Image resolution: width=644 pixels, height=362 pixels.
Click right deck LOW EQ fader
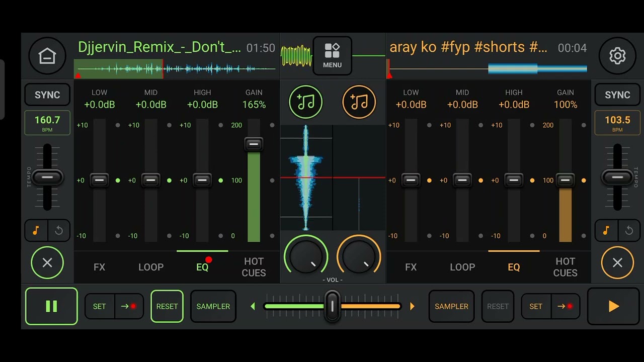tap(411, 180)
